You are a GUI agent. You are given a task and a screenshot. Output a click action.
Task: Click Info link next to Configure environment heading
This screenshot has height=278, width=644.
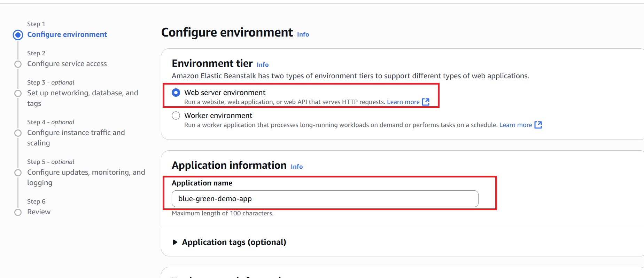[303, 34]
